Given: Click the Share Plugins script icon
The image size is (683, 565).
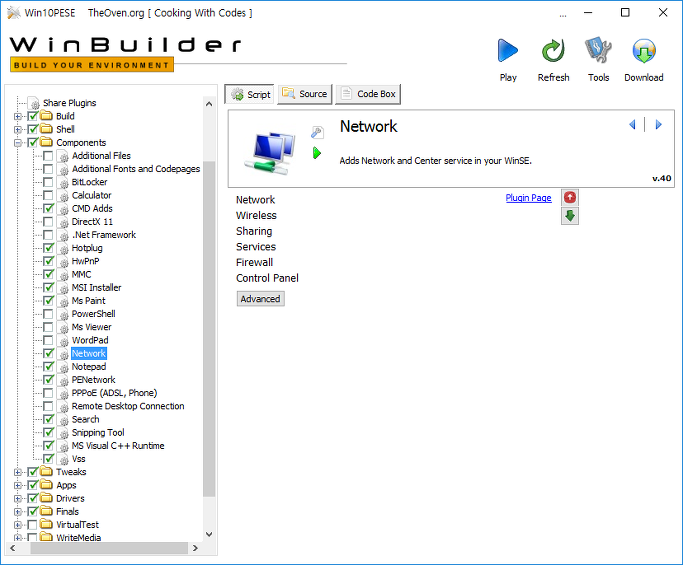Looking at the screenshot, I should (x=34, y=103).
